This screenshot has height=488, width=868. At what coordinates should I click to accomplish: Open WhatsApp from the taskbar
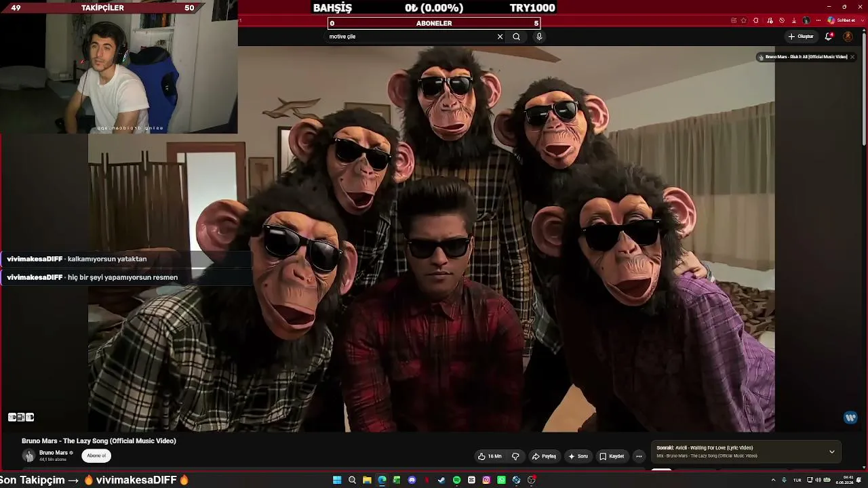[x=501, y=480]
